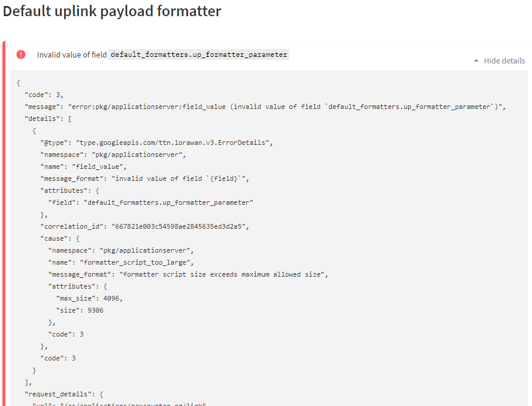Click the "max_size": 4096 line
This screenshot has width=532, height=406.
[89, 298]
